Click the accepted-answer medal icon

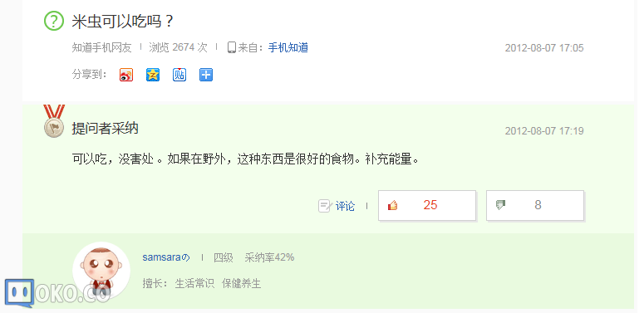[x=54, y=121]
